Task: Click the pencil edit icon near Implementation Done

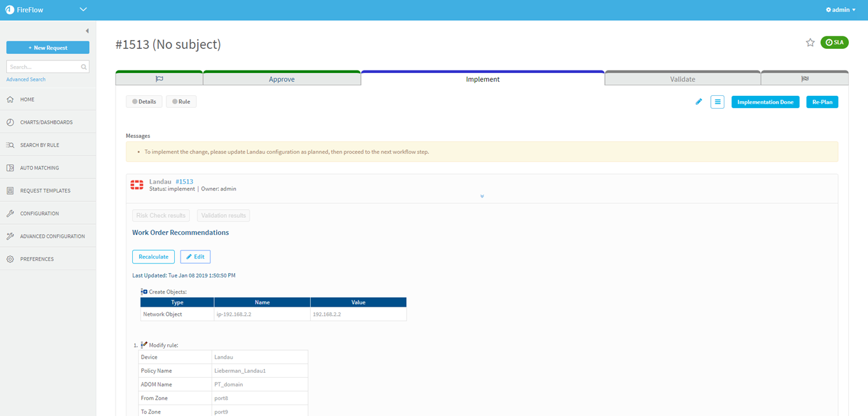Action: point(699,102)
